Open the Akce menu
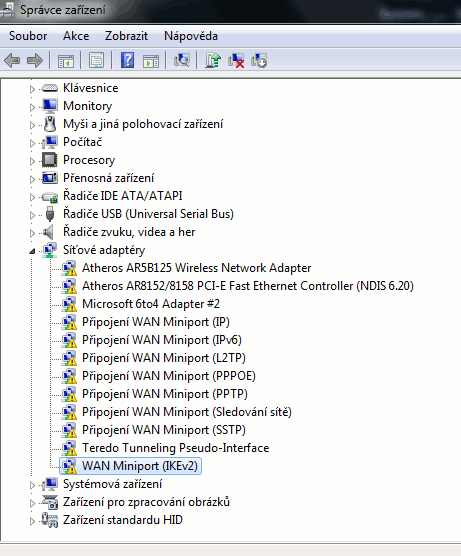Image resolution: width=461 pixels, height=556 pixels. pyautogui.click(x=76, y=36)
